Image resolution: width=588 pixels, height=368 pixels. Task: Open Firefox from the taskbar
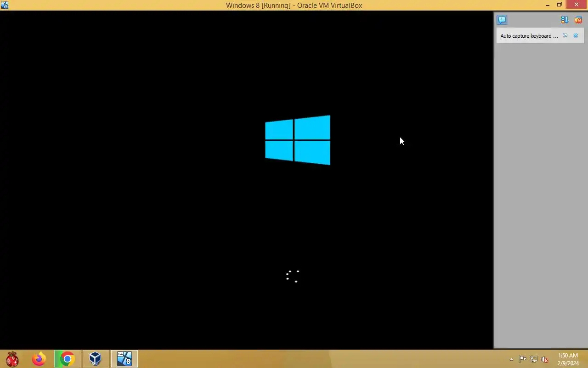[x=39, y=359]
